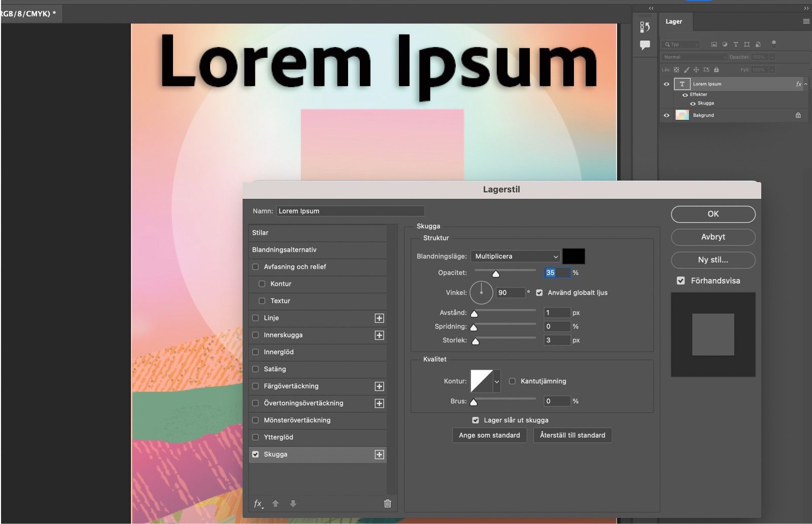Click the Notes panel icon in the sidebar
This screenshot has width=812, height=524.
tap(645, 45)
